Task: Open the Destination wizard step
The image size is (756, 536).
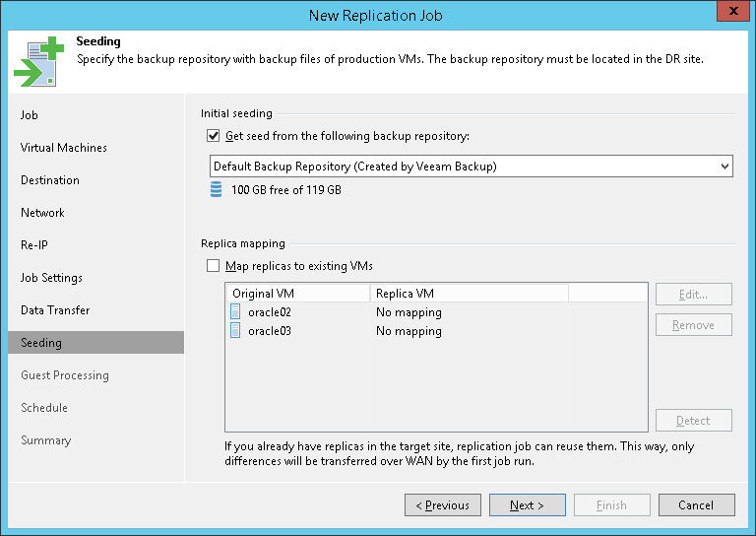Action: [x=50, y=180]
